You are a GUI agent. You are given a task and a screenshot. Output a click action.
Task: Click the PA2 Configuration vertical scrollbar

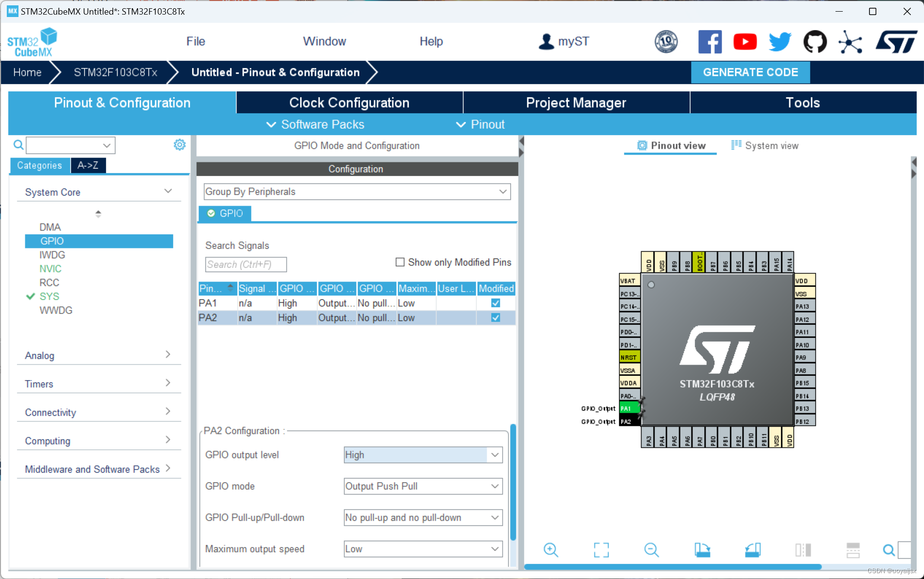click(513, 482)
